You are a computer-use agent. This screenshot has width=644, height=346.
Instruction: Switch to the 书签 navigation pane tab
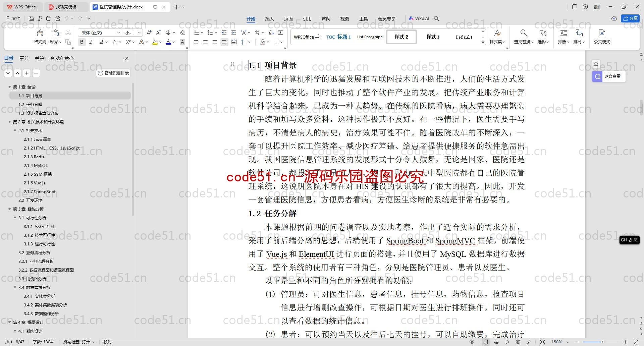pos(40,58)
